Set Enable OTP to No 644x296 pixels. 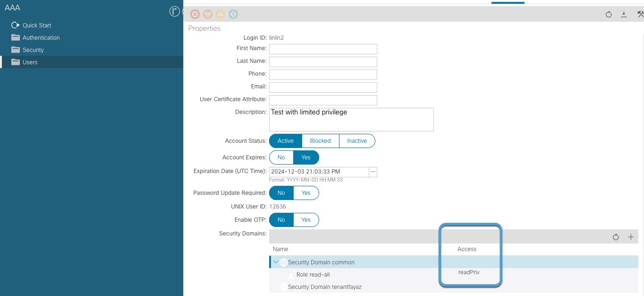click(x=281, y=220)
